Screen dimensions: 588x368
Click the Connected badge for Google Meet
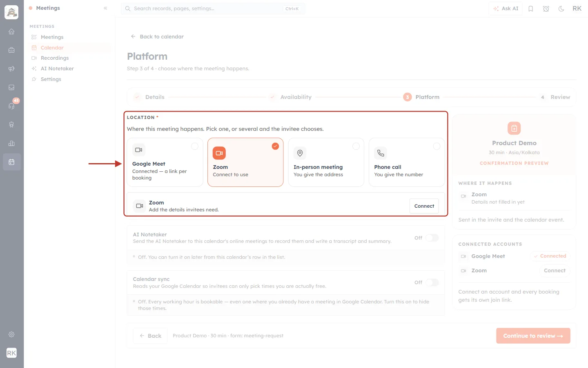pyautogui.click(x=550, y=256)
